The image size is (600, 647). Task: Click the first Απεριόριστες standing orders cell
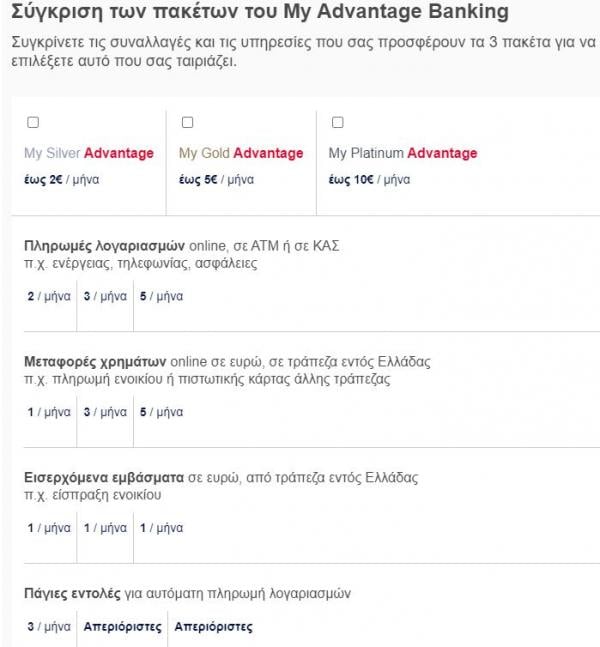tap(123, 627)
